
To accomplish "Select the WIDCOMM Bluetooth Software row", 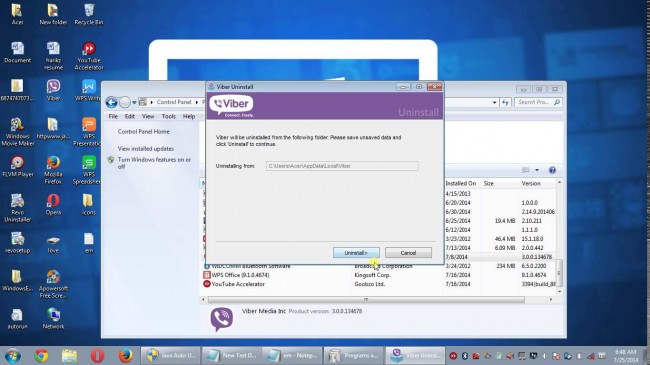I will click(x=379, y=266).
